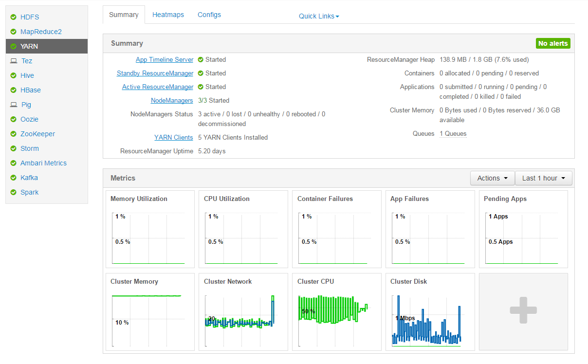Open the NodeManagers link
This screenshot has height=364, width=588.
[x=172, y=101]
